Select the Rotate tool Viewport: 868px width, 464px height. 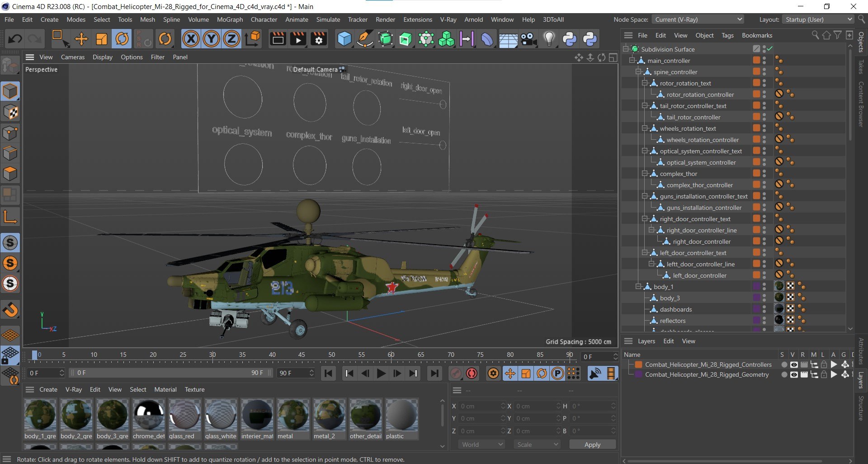[x=122, y=39]
